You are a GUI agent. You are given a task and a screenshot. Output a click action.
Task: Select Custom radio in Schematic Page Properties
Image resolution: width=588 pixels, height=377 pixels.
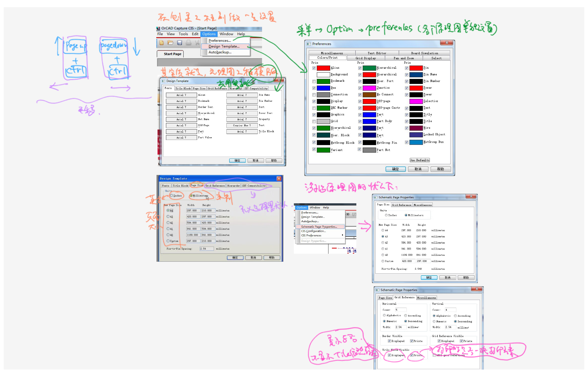(383, 261)
